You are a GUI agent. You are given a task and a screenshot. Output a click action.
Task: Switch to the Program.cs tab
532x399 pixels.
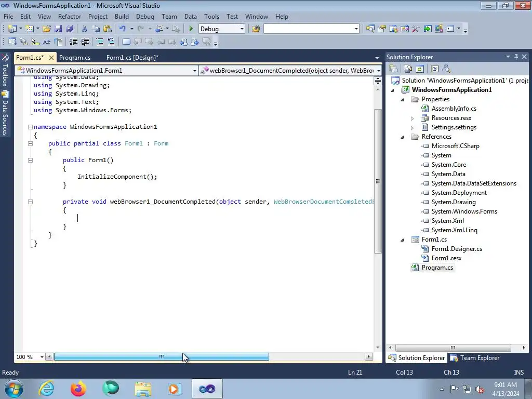pyautogui.click(x=75, y=57)
